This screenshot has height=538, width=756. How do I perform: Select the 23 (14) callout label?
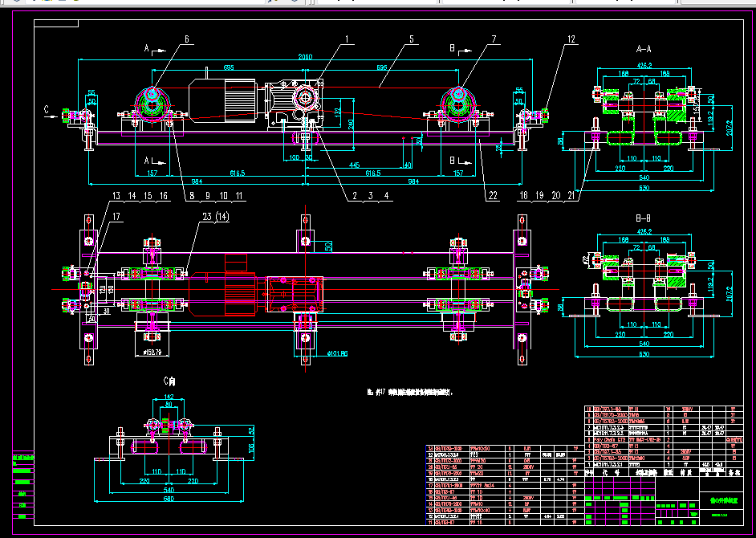click(x=216, y=217)
